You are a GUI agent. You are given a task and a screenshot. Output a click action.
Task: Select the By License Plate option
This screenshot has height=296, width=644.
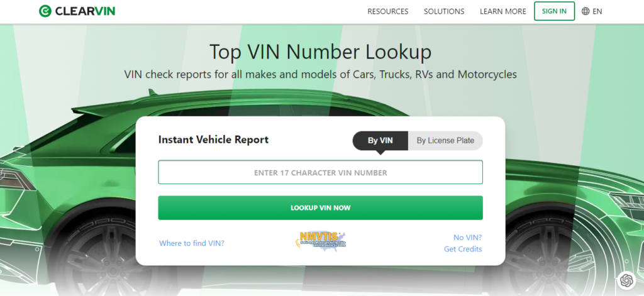click(445, 141)
